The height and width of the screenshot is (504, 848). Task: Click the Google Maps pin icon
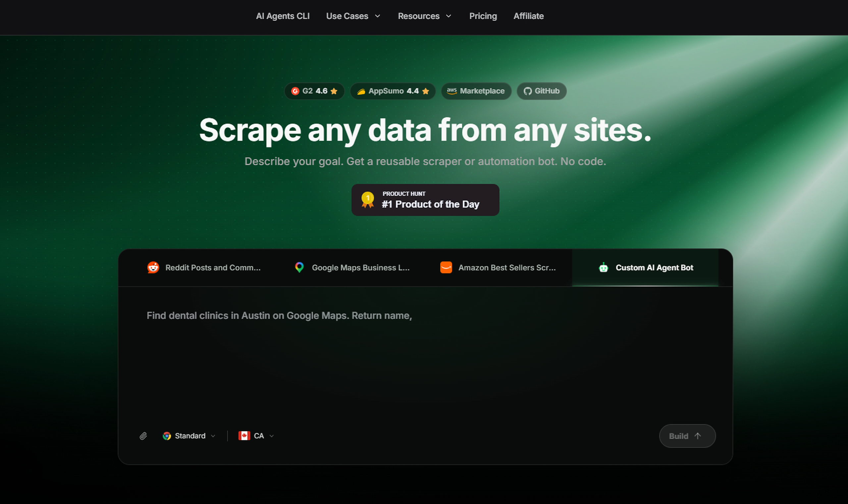299,268
